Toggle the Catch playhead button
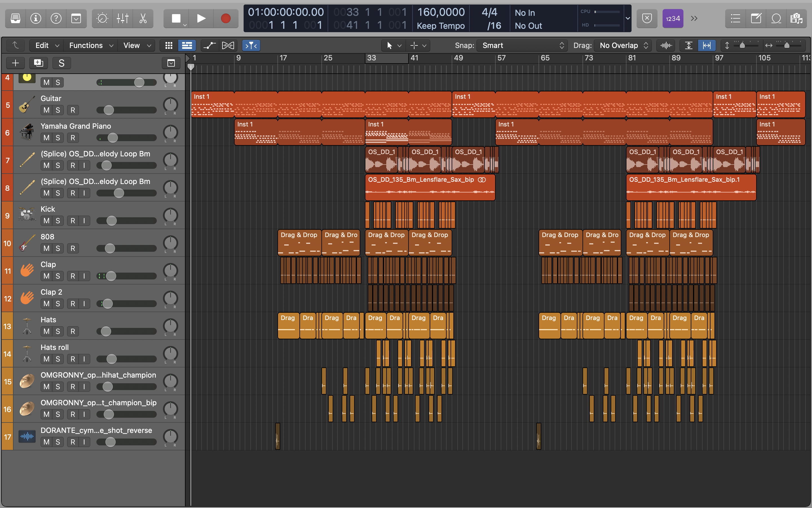 coord(251,45)
